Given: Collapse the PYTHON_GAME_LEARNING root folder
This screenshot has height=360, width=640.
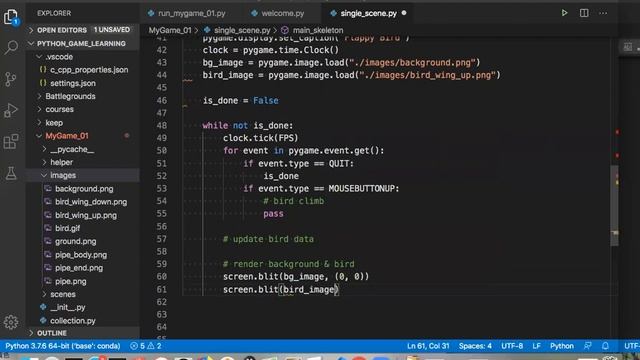Looking at the screenshot, I should tap(83, 43).
